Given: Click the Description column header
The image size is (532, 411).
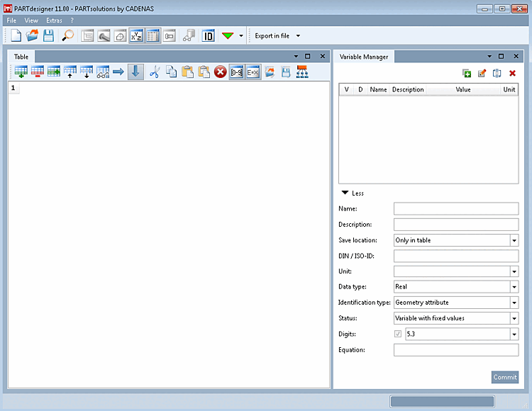Looking at the screenshot, I should point(408,89).
